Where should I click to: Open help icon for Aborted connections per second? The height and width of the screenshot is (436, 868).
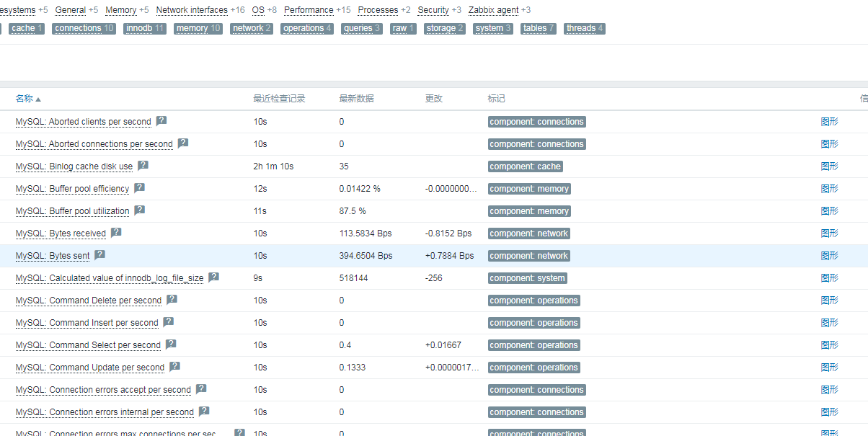pos(183,143)
